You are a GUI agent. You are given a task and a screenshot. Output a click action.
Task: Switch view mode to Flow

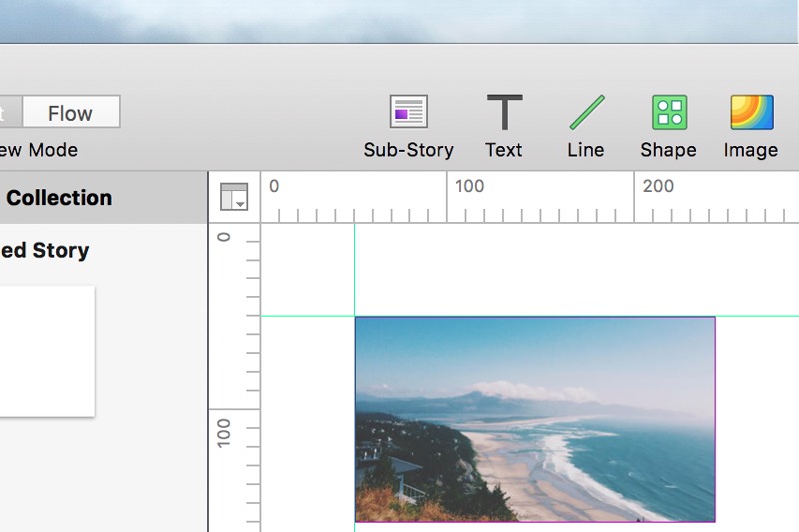tap(70, 113)
